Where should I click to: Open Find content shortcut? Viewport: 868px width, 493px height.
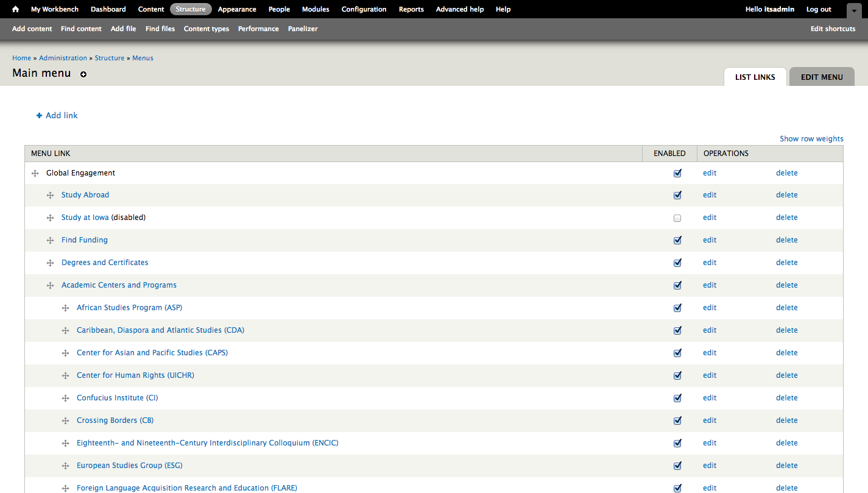coord(81,29)
